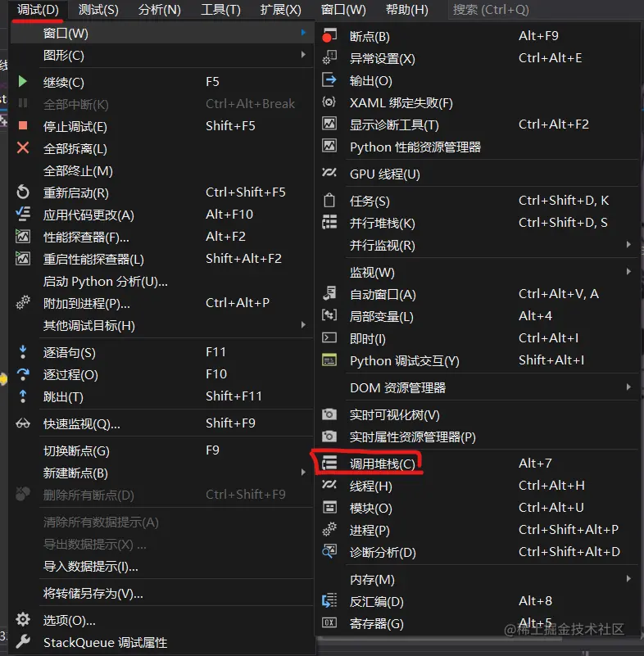Open the Extensions (扩展) menu
This screenshot has height=656, width=644.
(281, 10)
